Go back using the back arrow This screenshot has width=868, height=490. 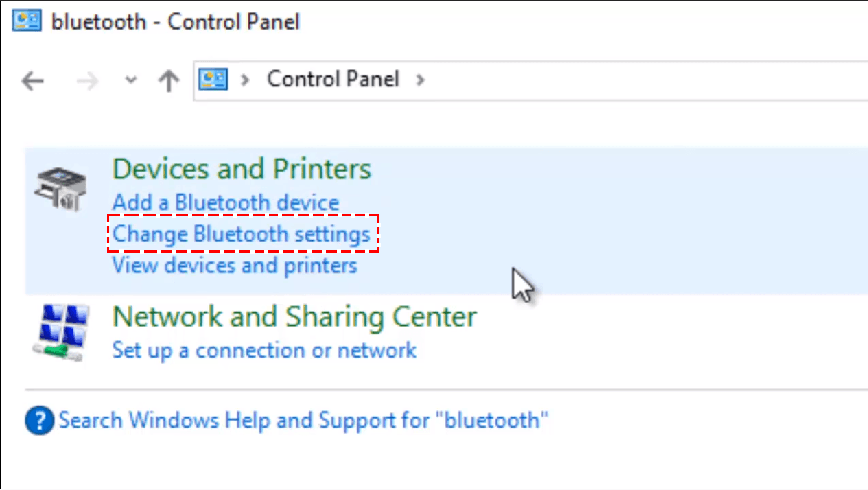click(32, 82)
